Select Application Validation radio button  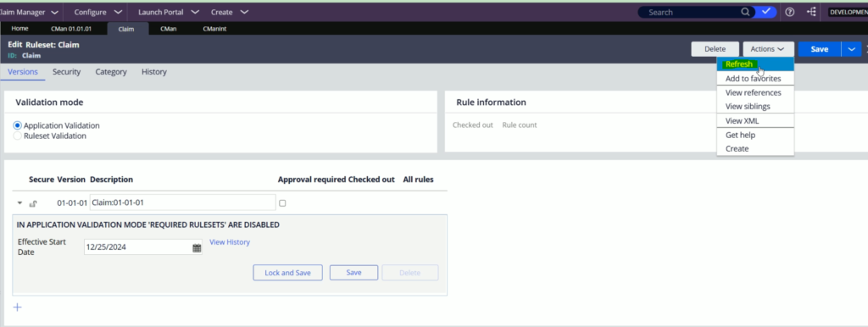[x=17, y=125]
